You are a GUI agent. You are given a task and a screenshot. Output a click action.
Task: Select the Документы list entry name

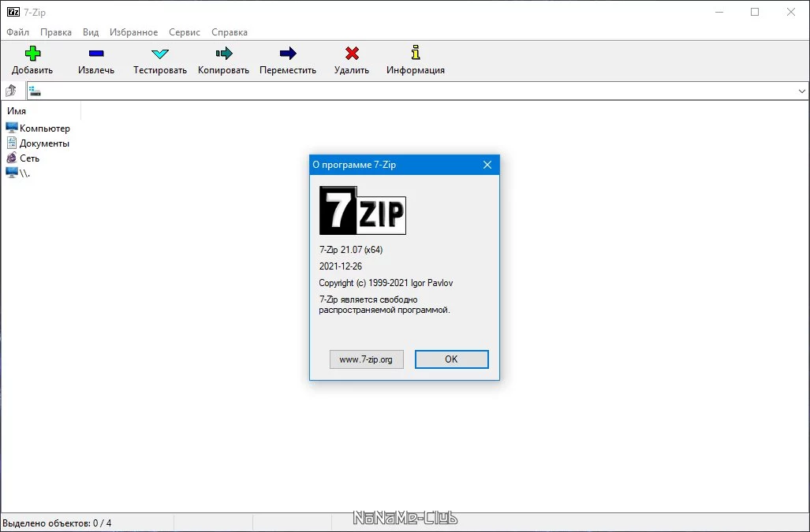[44, 143]
